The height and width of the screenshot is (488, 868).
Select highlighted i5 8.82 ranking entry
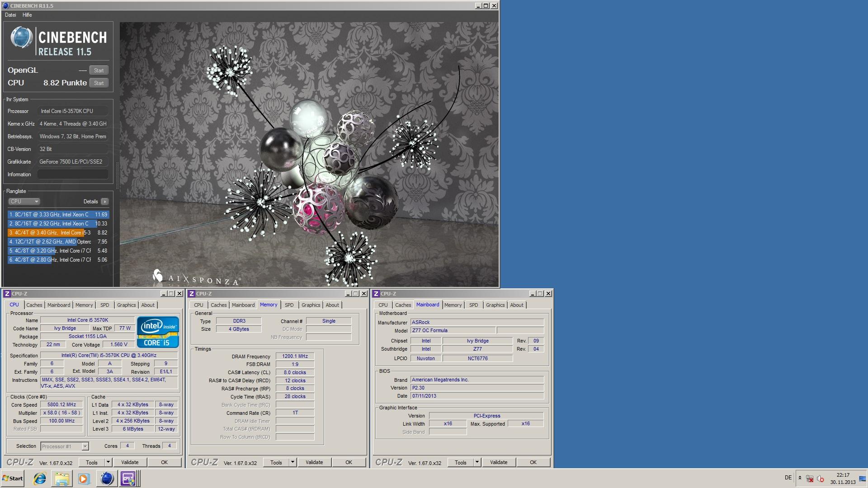pos(58,233)
